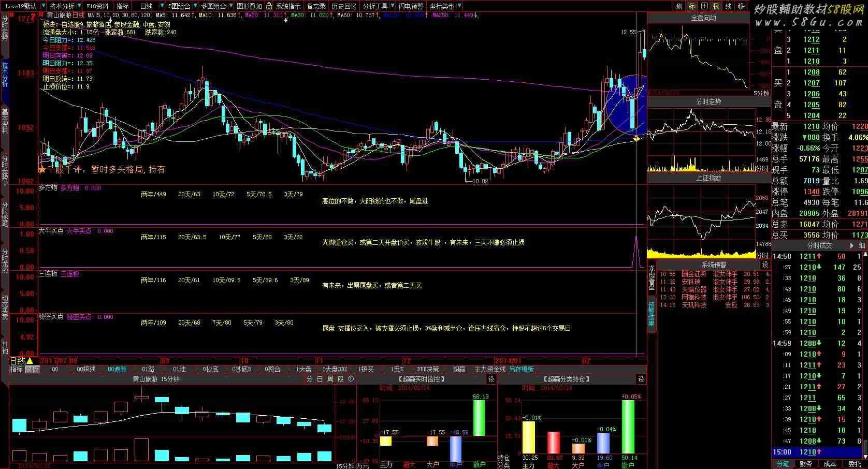The image size is (868, 469).
Task: Open 设 settings for 超赢分类持仓
Action: tap(641, 379)
